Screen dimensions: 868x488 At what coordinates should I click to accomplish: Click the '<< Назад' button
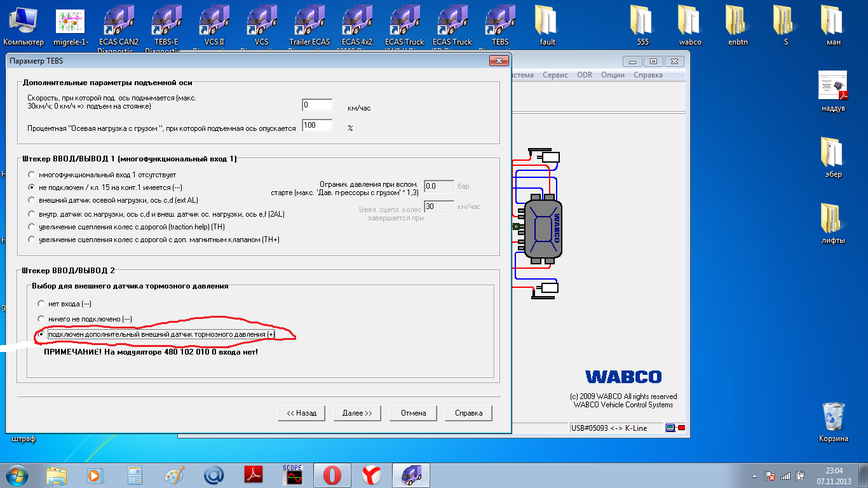coord(301,413)
